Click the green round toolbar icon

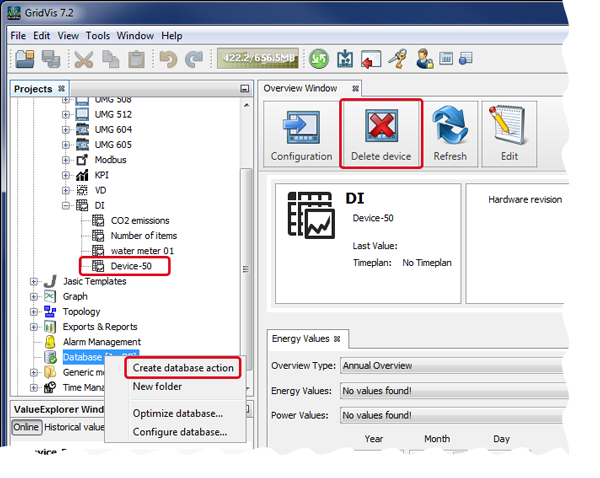tap(318, 60)
